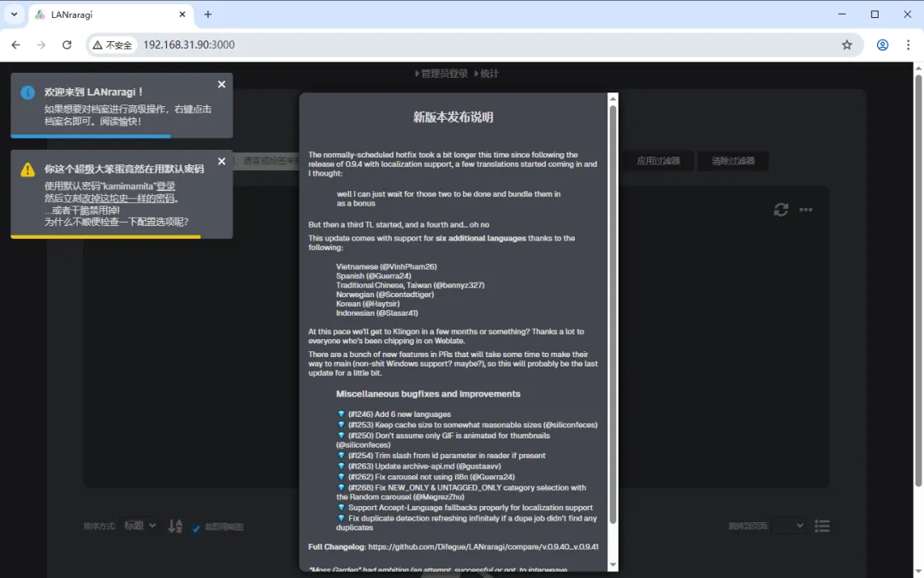Toggle sort order with the arrow icon
This screenshot has width=924, height=578.
click(x=175, y=526)
